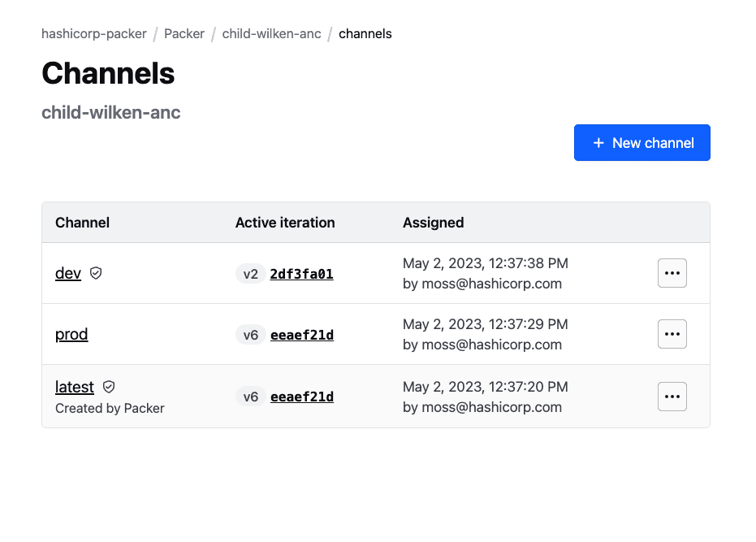Expand the latest channel ellipsis actions
756x542 pixels.
pyautogui.click(x=672, y=396)
